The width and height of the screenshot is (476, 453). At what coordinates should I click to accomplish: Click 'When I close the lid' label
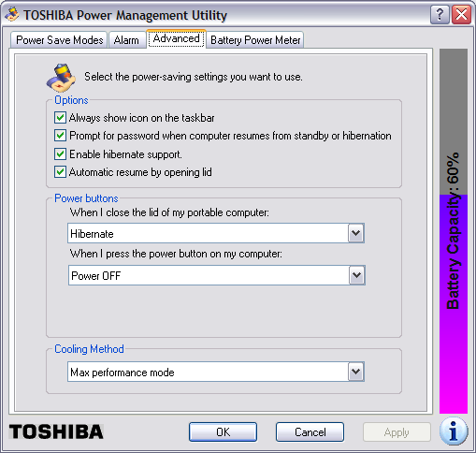[169, 212]
